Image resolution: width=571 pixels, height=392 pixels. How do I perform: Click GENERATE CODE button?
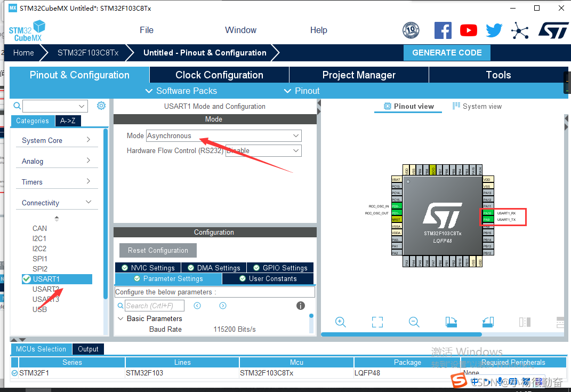[447, 53]
